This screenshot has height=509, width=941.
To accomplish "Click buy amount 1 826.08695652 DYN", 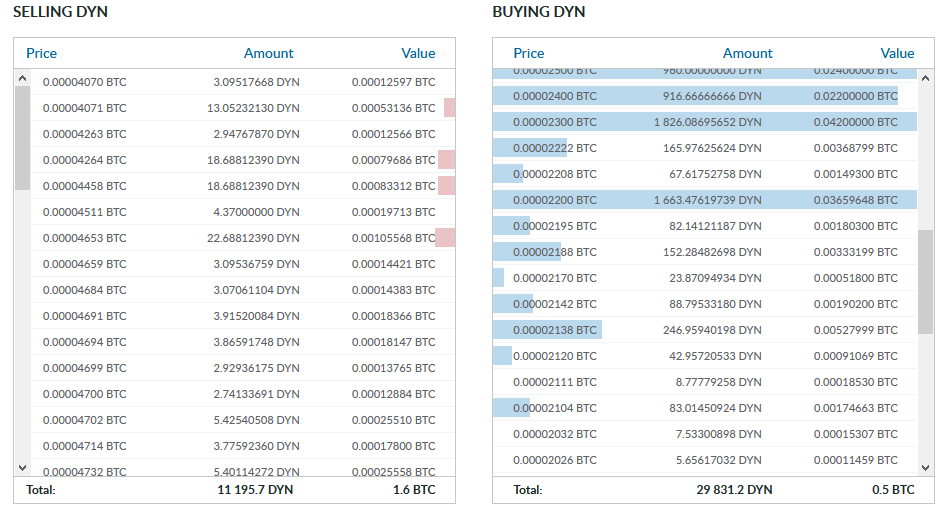I will coord(708,122).
